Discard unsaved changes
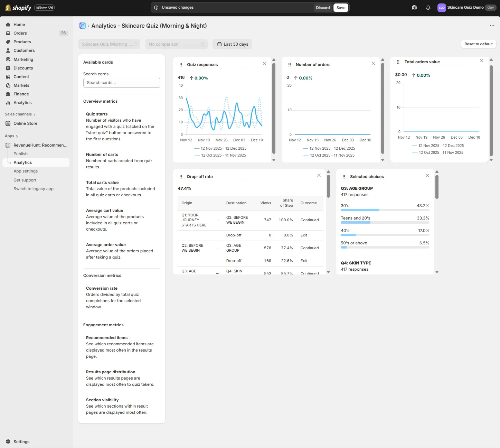 [x=323, y=8]
